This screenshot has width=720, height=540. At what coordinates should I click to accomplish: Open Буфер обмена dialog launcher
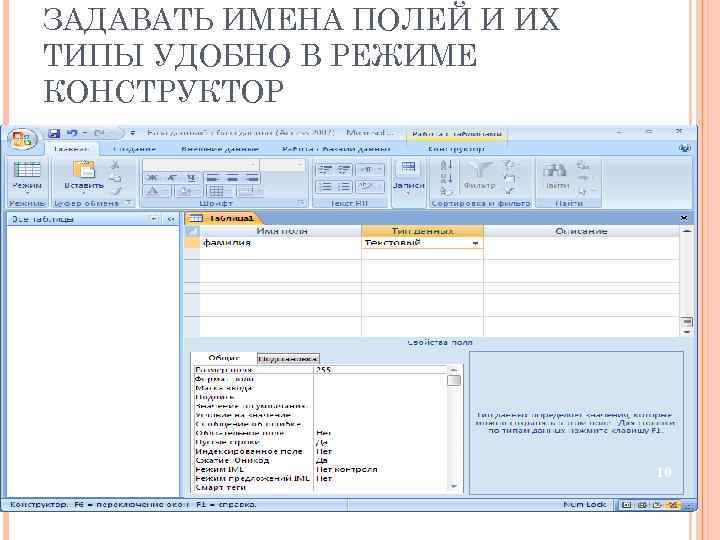click(129, 202)
